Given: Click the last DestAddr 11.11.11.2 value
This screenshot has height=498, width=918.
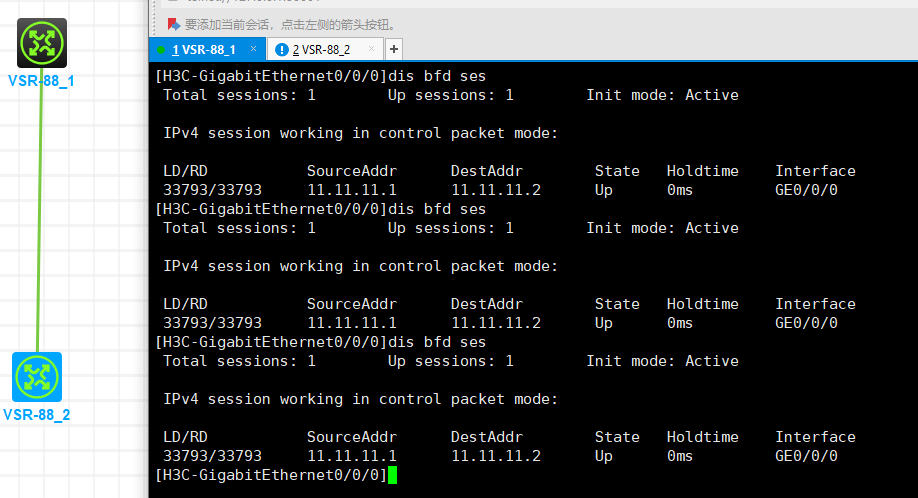Looking at the screenshot, I should click(496, 456).
